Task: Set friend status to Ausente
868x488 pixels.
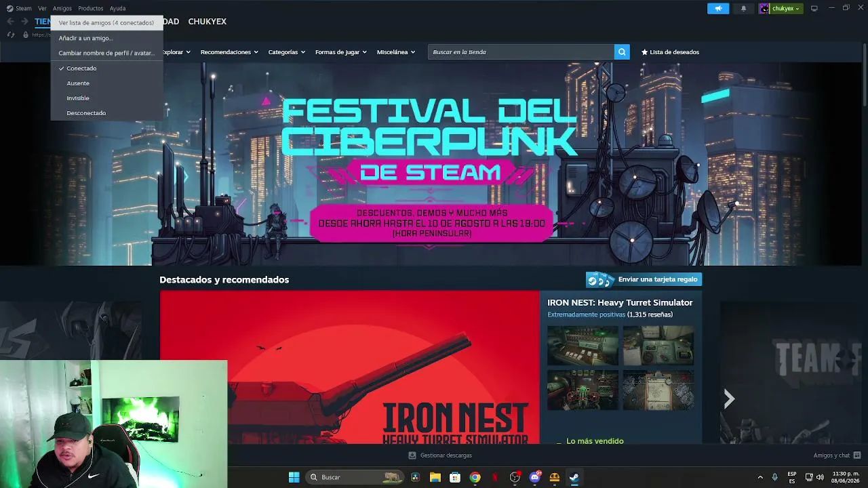Action: 107,83
